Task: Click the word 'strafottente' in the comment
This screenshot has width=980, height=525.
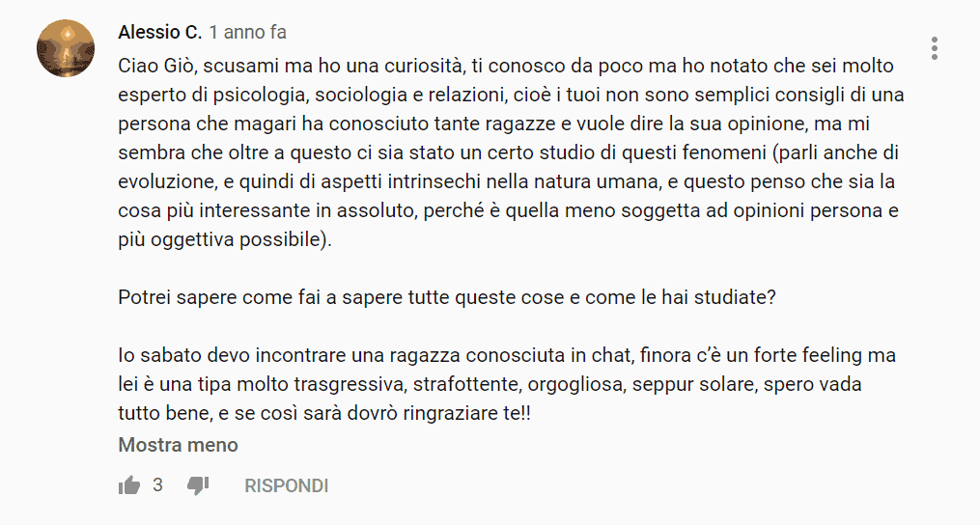Action: pyautogui.click(x=467, y=384)
